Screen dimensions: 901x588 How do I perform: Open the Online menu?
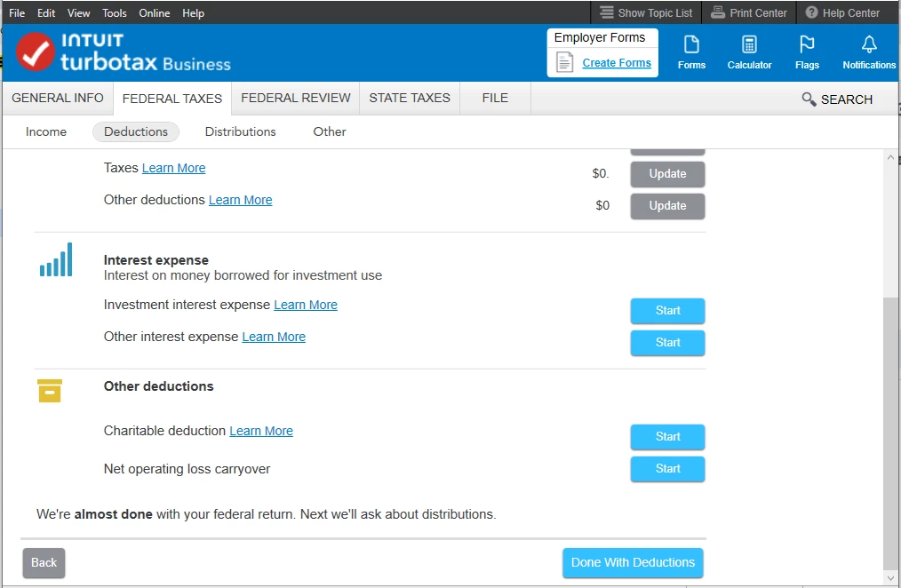(154, 12)
